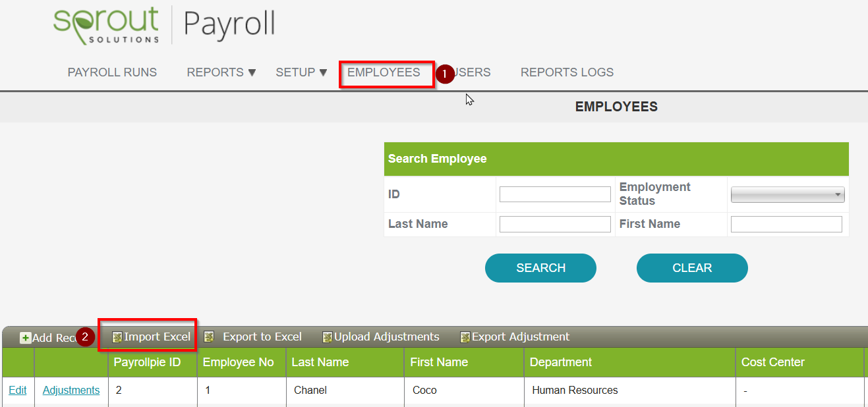Select the 'Coco' first name cell
This screenshot has width=868, height=407.
[465, 391]
